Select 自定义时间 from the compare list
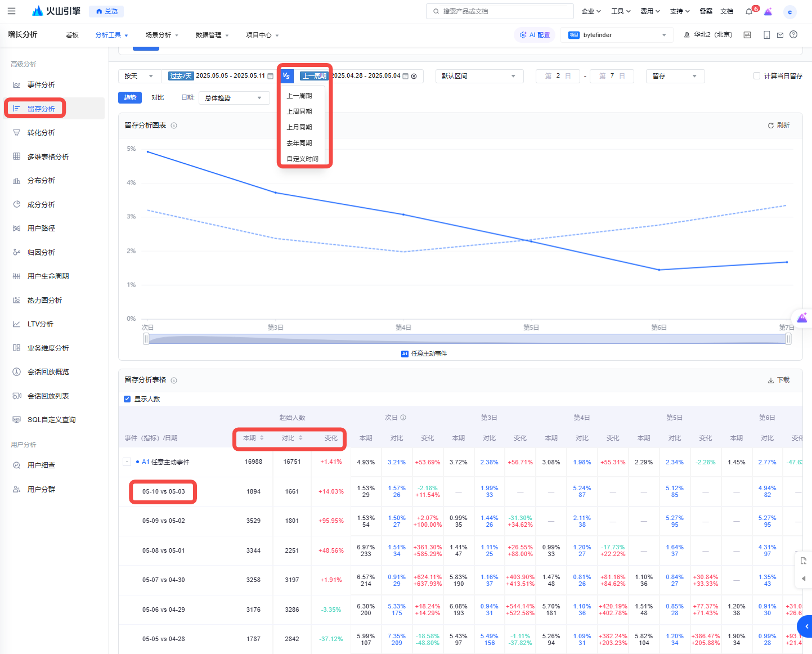 303,159
